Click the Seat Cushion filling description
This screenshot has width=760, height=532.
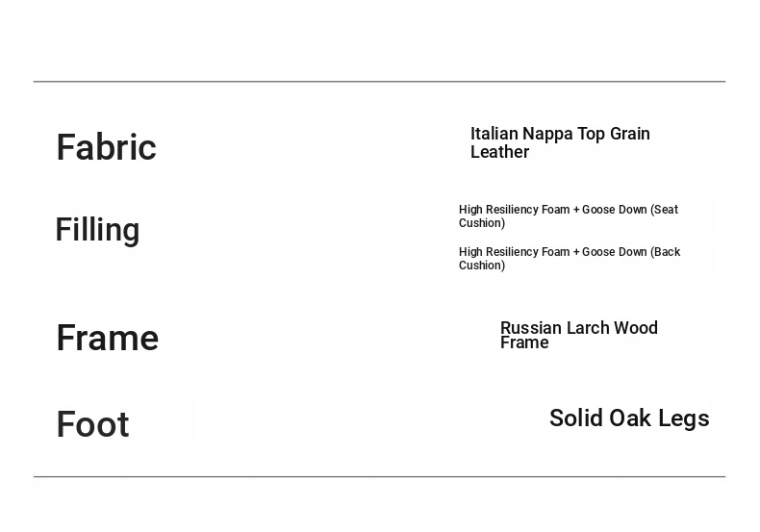click(568, 216)
